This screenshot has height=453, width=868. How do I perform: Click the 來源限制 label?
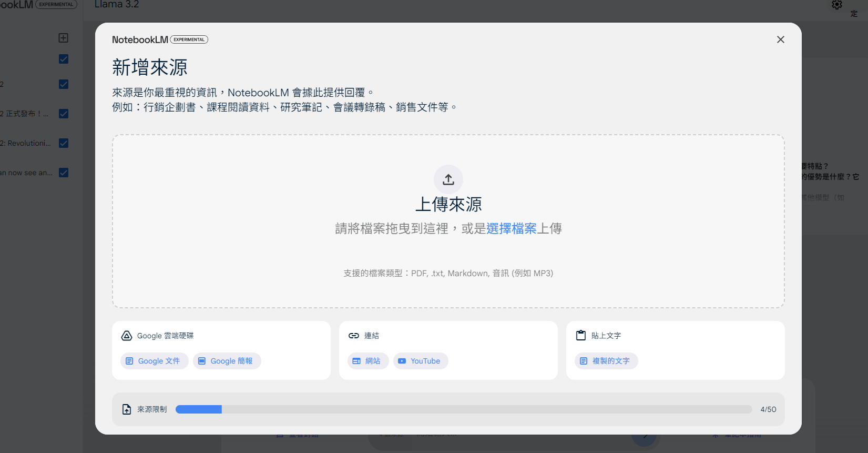click(152, 409)
